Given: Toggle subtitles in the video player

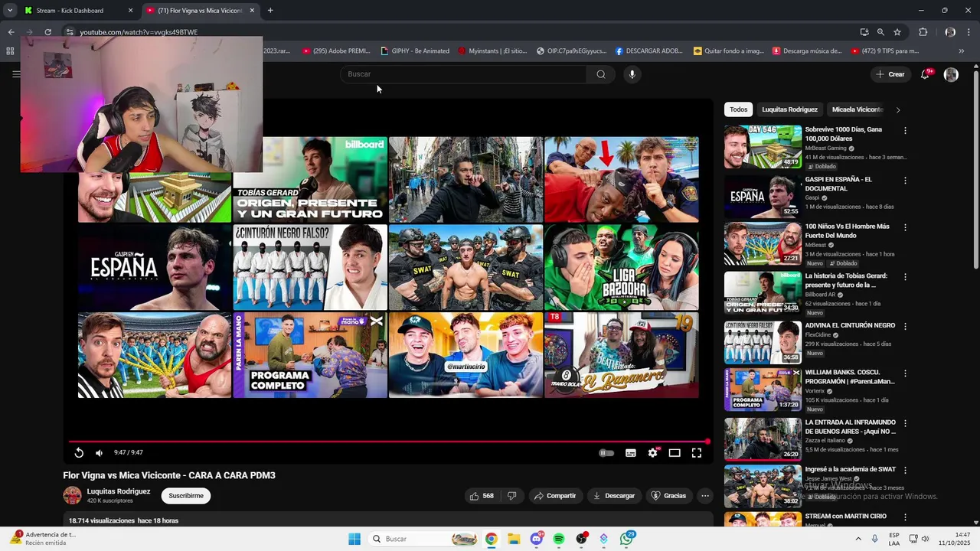Looking at the screenshot, I should 631,452.
